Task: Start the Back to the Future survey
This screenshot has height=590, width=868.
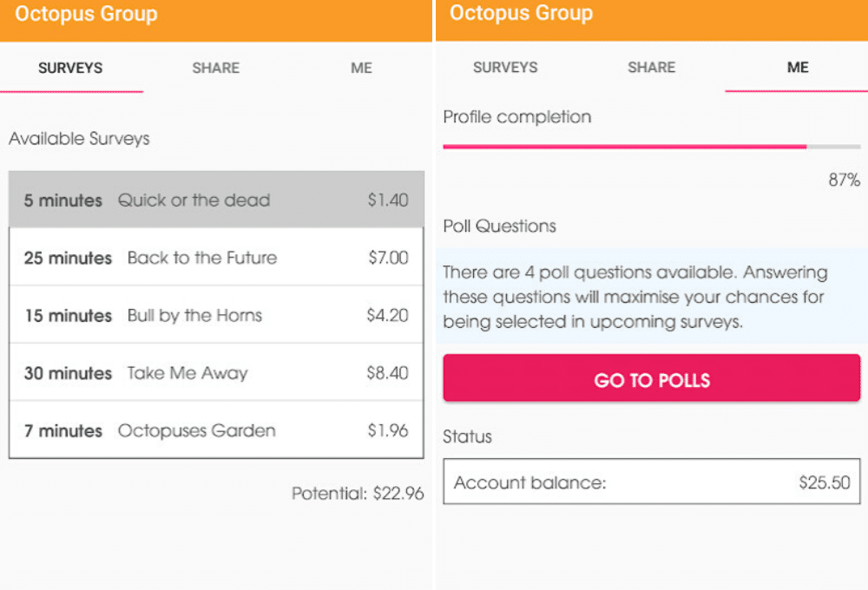Action: [x=216, y=258]
